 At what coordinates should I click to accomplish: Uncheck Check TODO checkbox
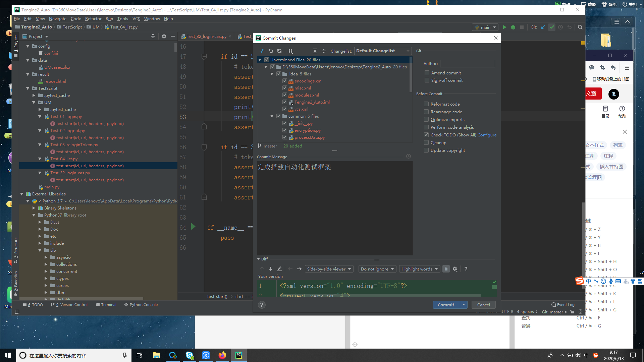coord(426,135)
